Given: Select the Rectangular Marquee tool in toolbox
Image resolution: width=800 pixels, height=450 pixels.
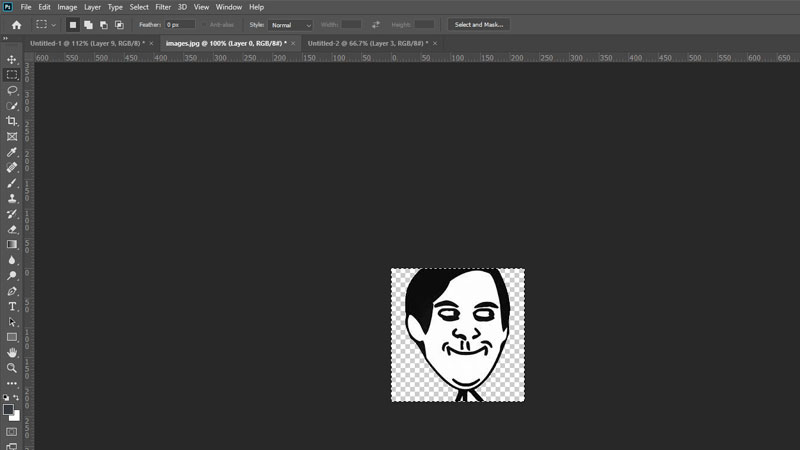Looking at the screenshot, I should pos(12,74).
